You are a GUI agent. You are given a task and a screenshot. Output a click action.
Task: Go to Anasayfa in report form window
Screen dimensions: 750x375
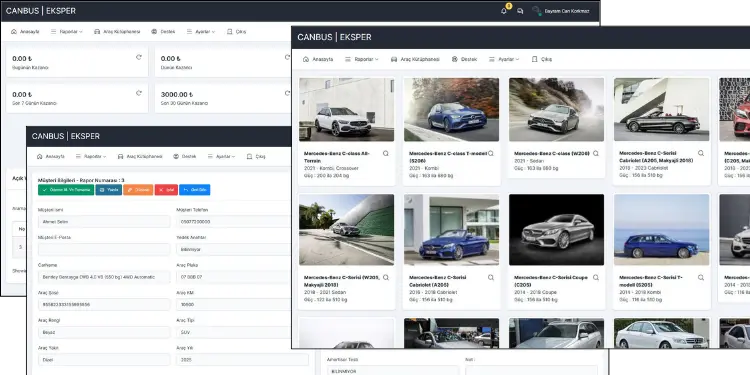(x=51, y=156)
